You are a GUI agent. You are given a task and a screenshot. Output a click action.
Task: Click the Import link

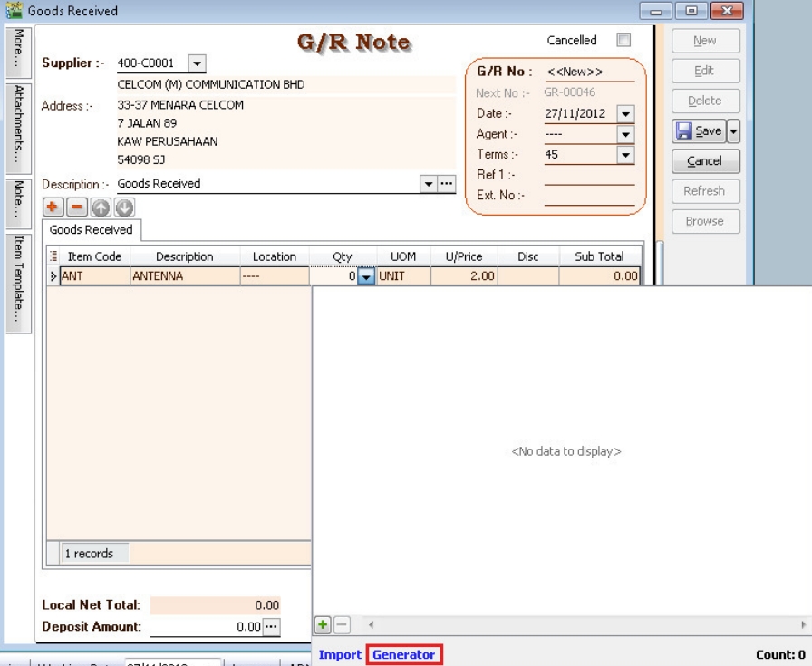[340, 654]
